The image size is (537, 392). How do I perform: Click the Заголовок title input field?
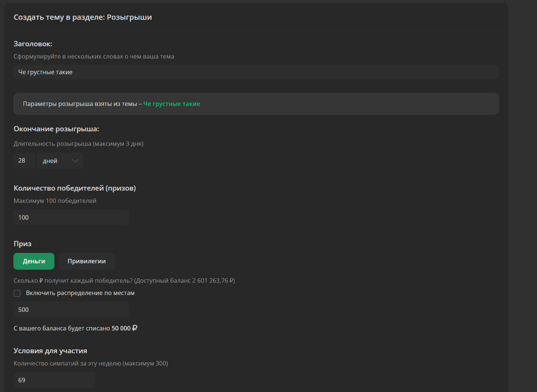256,72
